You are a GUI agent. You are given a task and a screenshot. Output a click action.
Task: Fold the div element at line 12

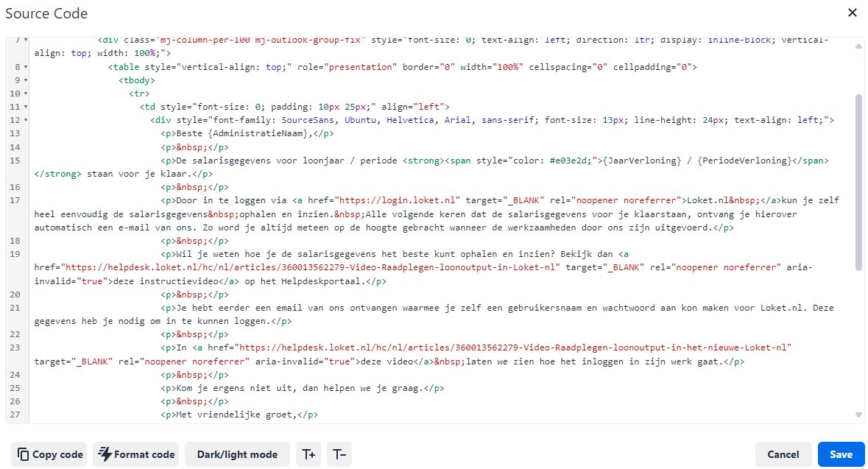pos(26,120)
